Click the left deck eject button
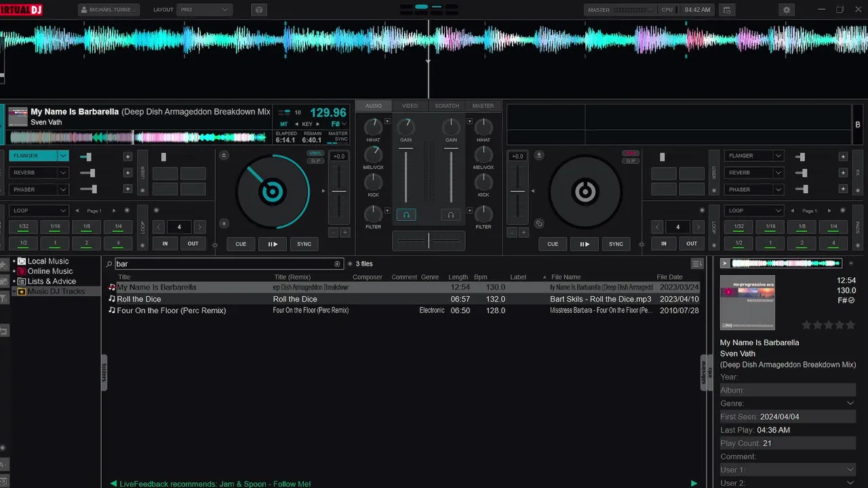 [x=224, y=155]
